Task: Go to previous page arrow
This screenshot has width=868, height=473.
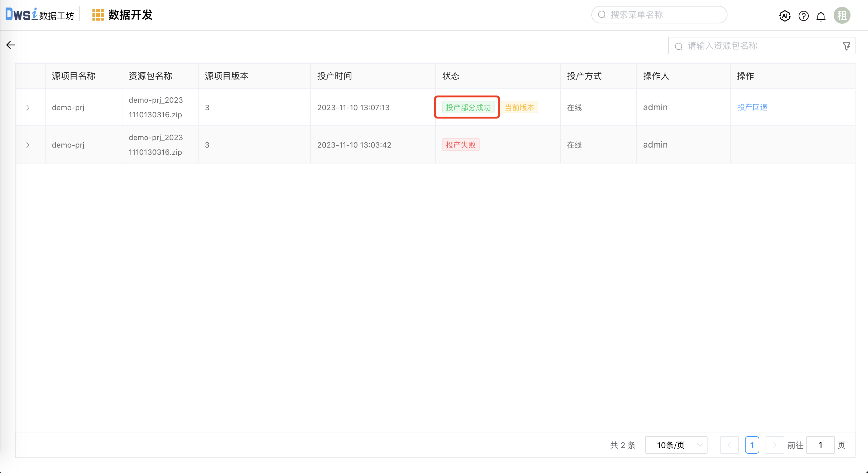Action: click(729, 445)
